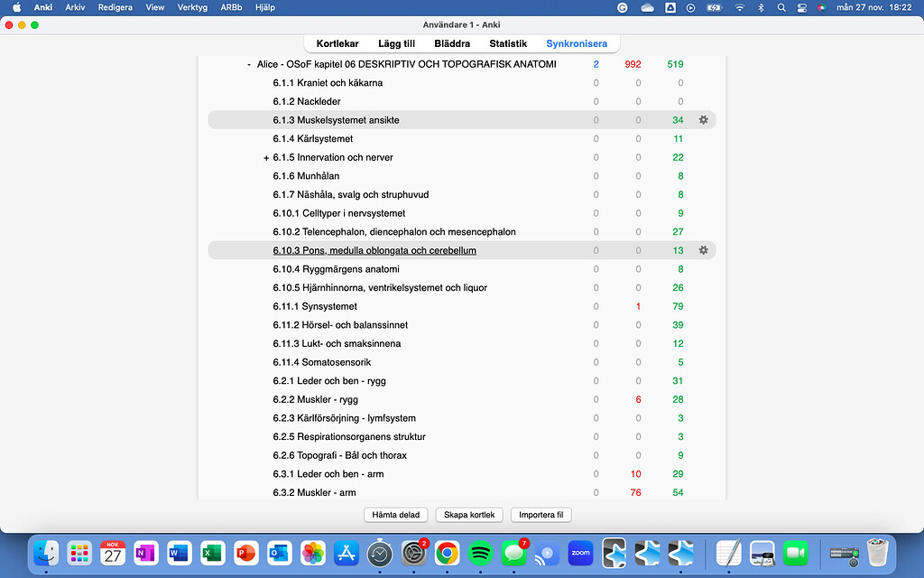Open the Trash from the Dock
The height and width of the screenshot is (578, 924).
pos(880,554)
